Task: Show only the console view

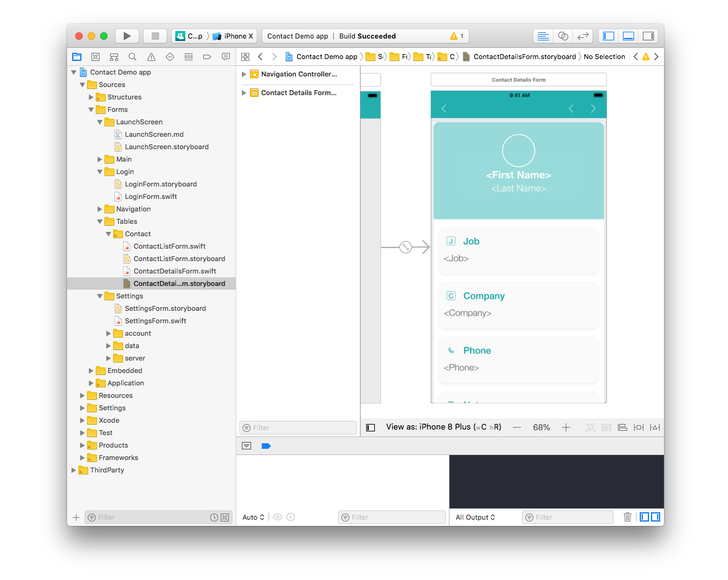Action: [655, 517]
